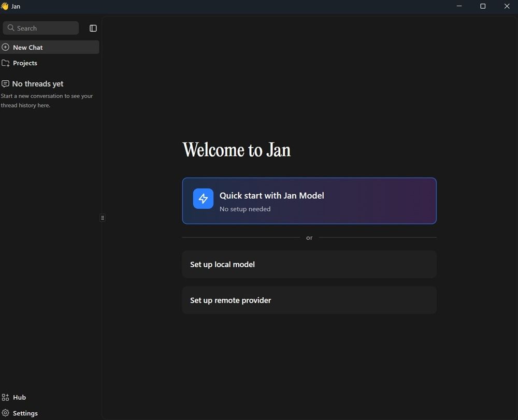Click the blue lightning bolt icon
The image size is (518, 420).
point(203,199)
